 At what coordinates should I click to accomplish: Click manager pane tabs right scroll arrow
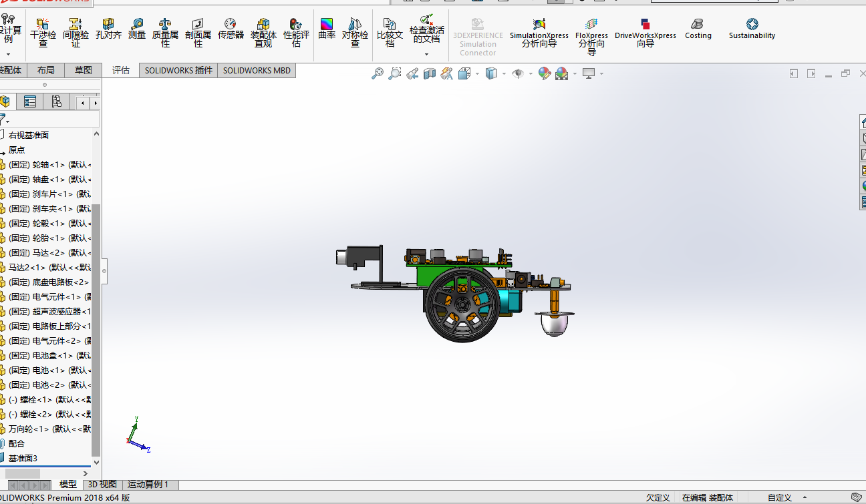pyautogui.click(x=96, y=103)
